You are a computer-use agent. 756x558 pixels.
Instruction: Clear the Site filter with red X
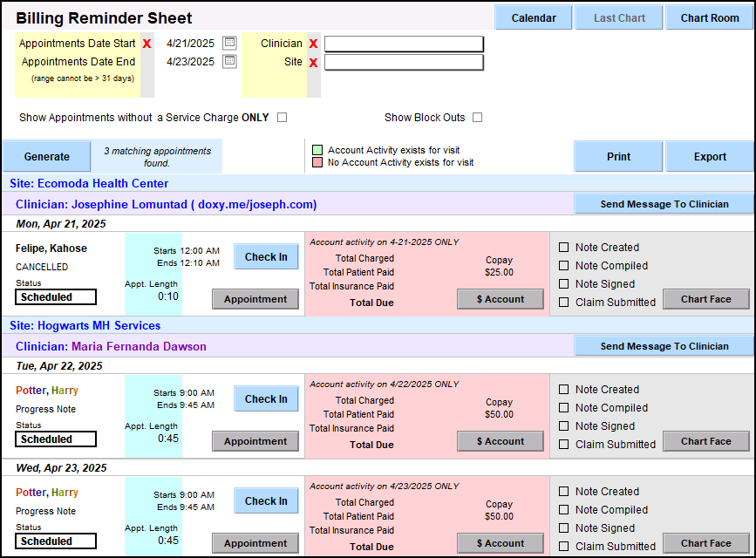coord(313,63)
